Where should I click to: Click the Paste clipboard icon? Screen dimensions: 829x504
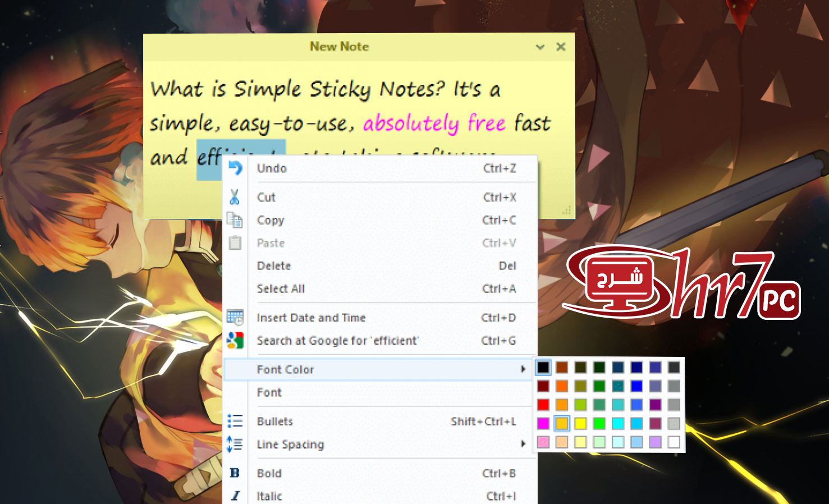235,243
